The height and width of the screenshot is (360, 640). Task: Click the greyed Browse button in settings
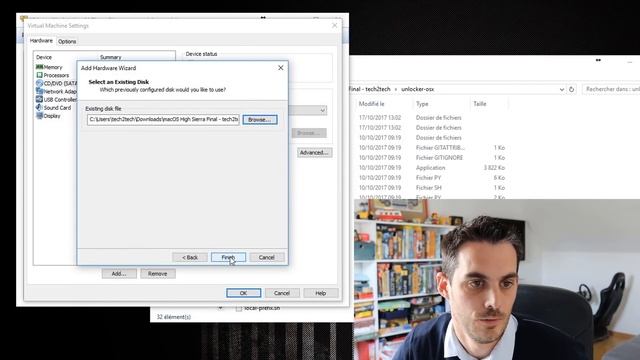[x=309, y=133]
